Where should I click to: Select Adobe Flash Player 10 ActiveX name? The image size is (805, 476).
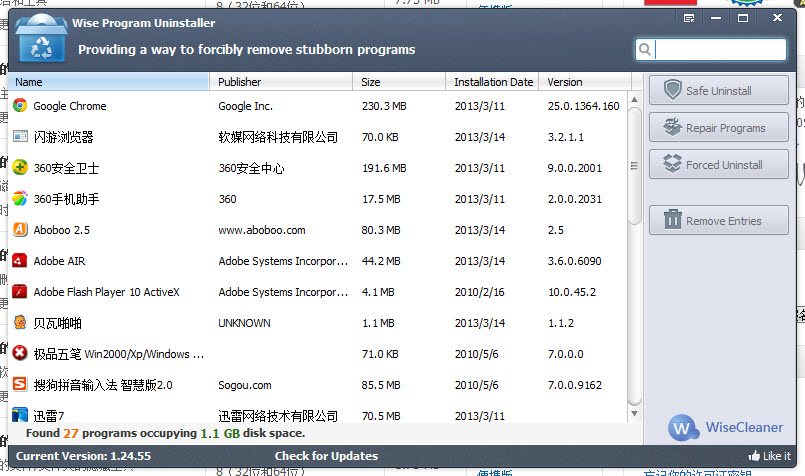pyautogui.click(x=106, y=292)
